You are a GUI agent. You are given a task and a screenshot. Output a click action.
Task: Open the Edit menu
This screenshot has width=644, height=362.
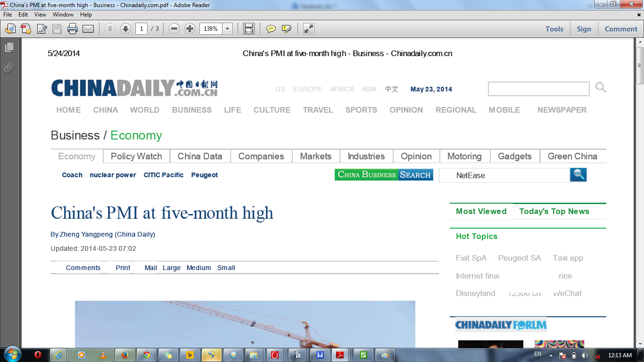pyautogui.click(x=23, y=15)
